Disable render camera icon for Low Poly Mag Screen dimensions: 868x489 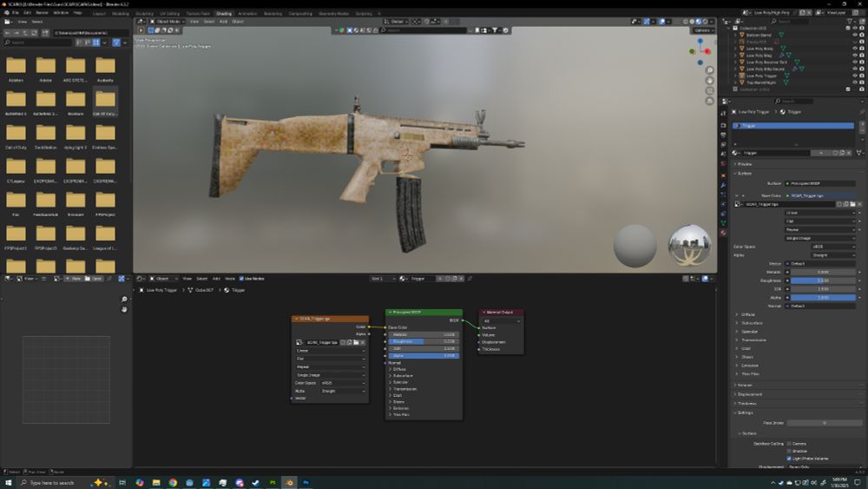tap(862, 56)
